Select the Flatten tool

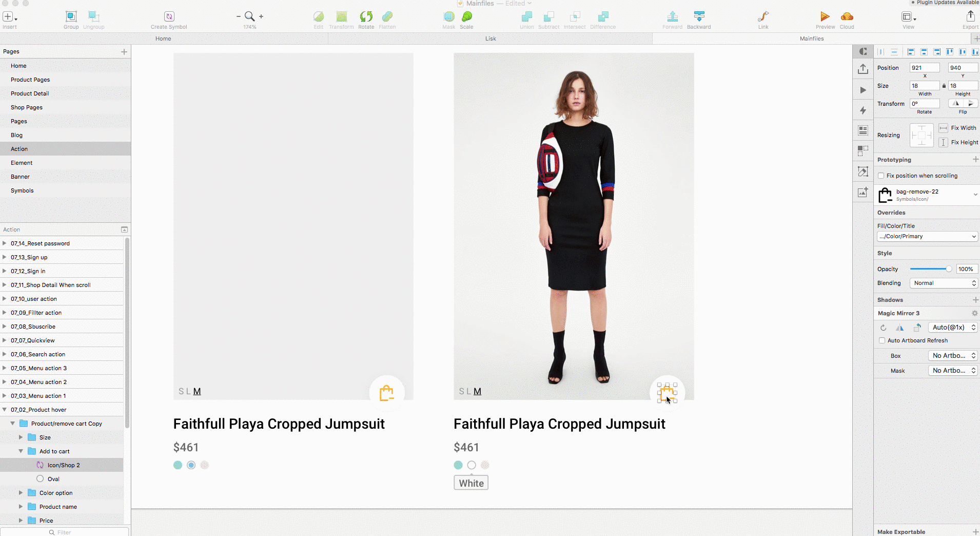pos(387,17)
